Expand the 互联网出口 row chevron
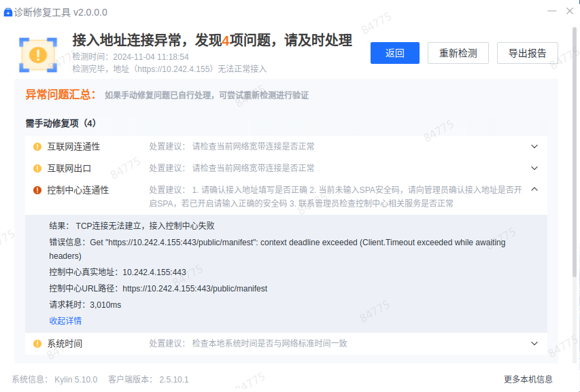The image size is (580, 392). pyautogui.click(x=534, y=168)
